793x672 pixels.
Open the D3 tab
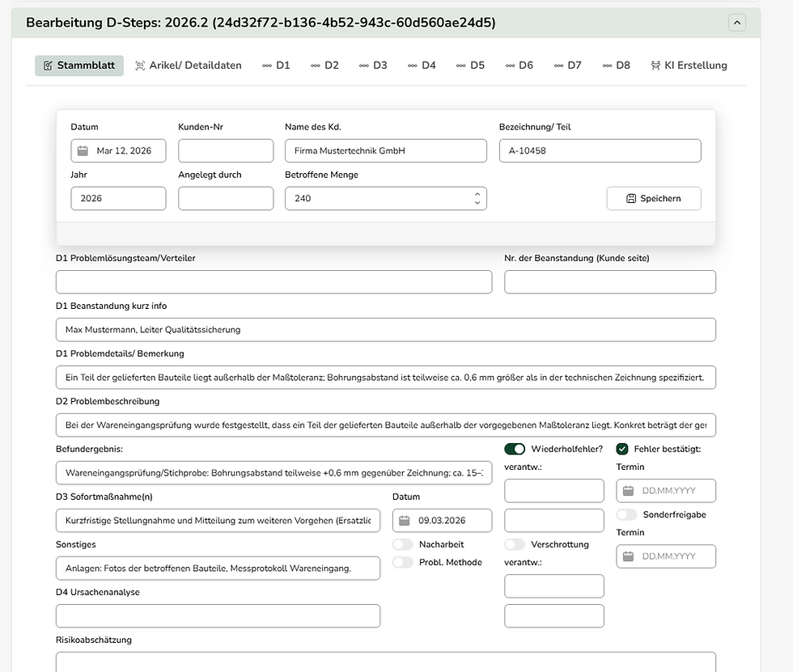[x=373, y=66]
